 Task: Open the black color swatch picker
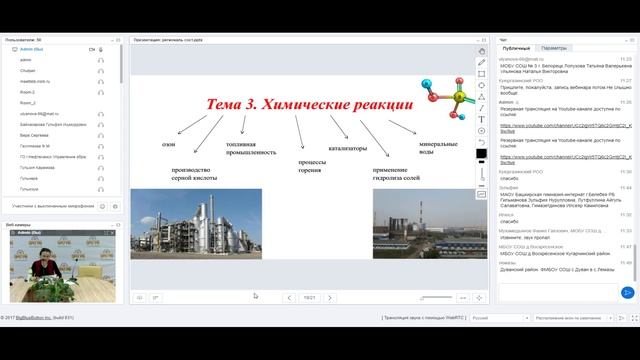482,153
